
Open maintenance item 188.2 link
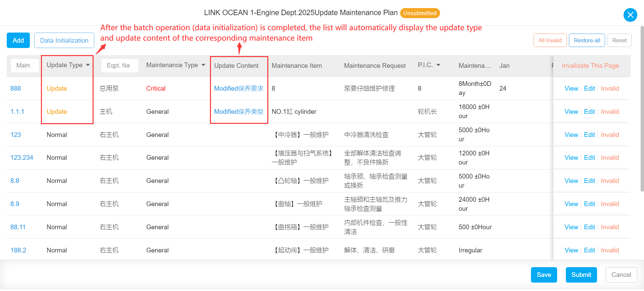tap(18, 250)
